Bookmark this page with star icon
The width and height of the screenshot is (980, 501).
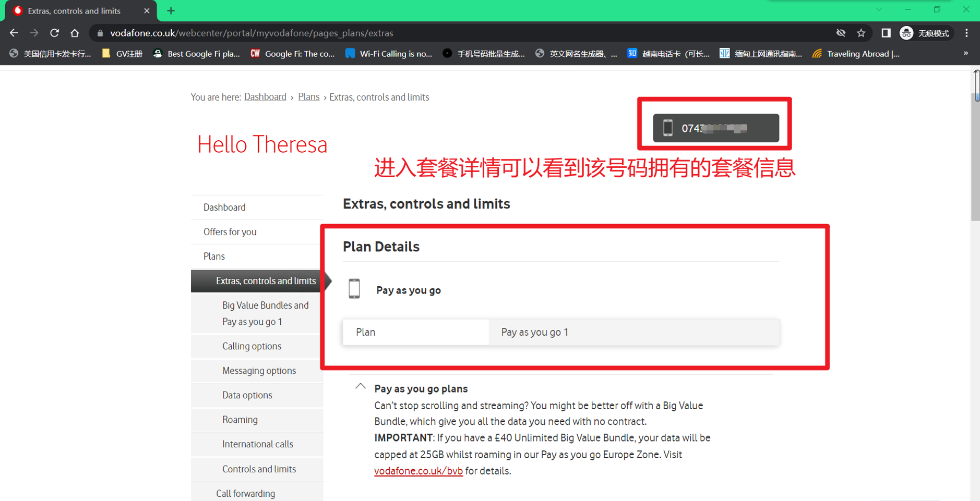861,33
